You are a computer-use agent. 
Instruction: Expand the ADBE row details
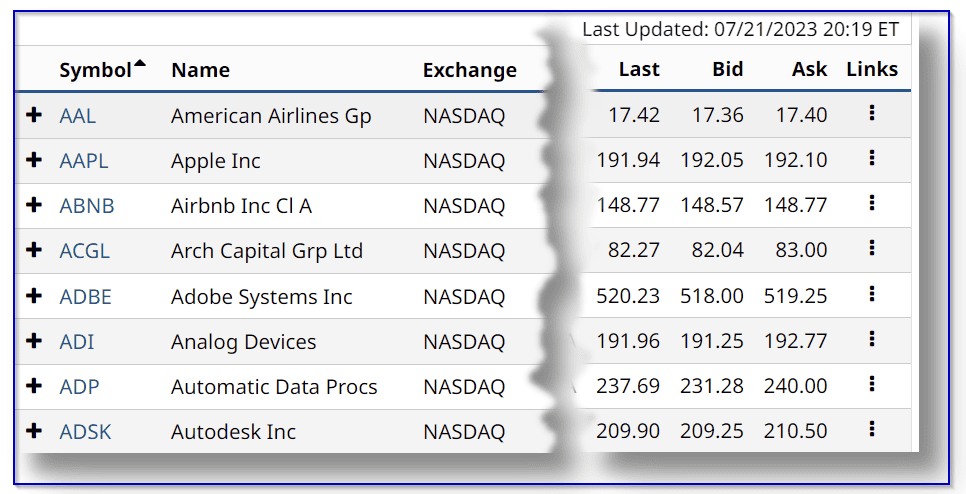(x=34, y=296)
